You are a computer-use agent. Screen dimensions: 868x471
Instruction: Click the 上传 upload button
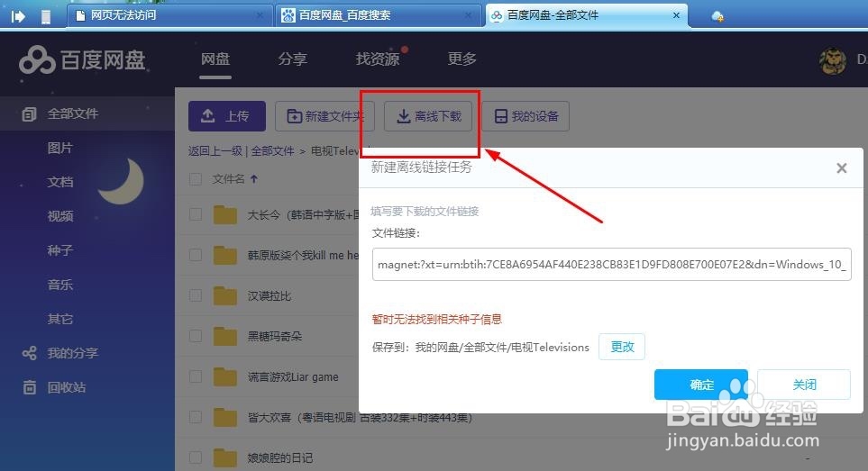(227, 116)
